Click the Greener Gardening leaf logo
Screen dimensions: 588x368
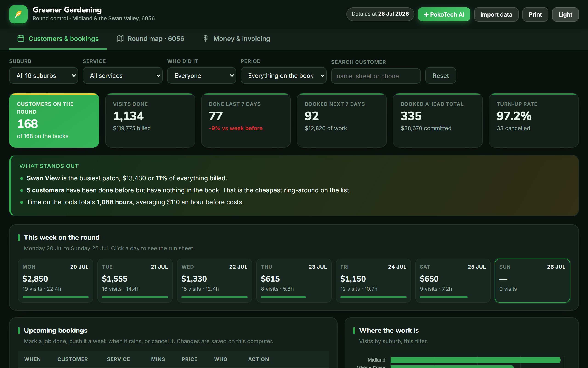[18, 14]
